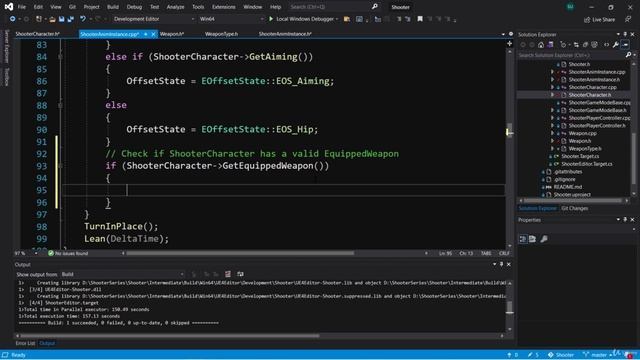Click the search magnifier icon in title bar

click(375, 7)
